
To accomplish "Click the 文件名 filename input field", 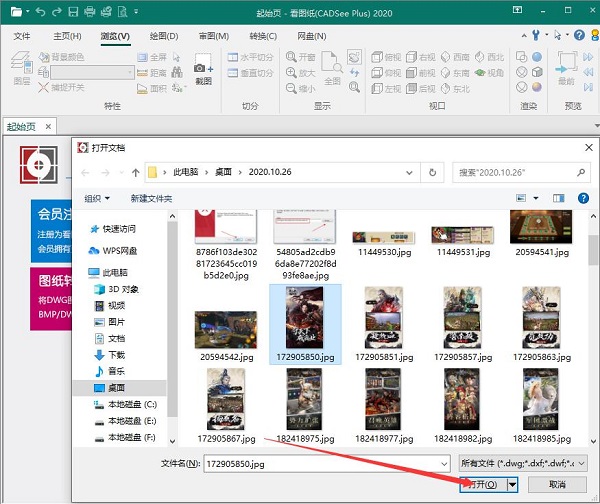I will [x=325, y=464].
